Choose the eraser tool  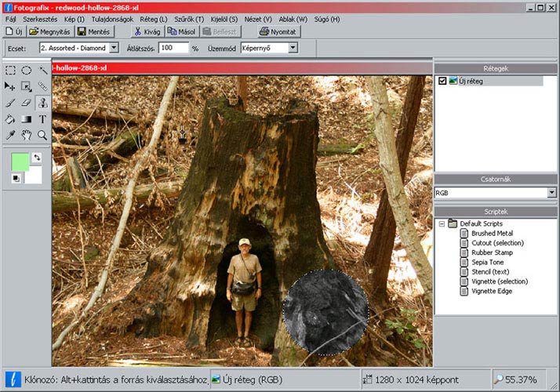tap(26, 103)
